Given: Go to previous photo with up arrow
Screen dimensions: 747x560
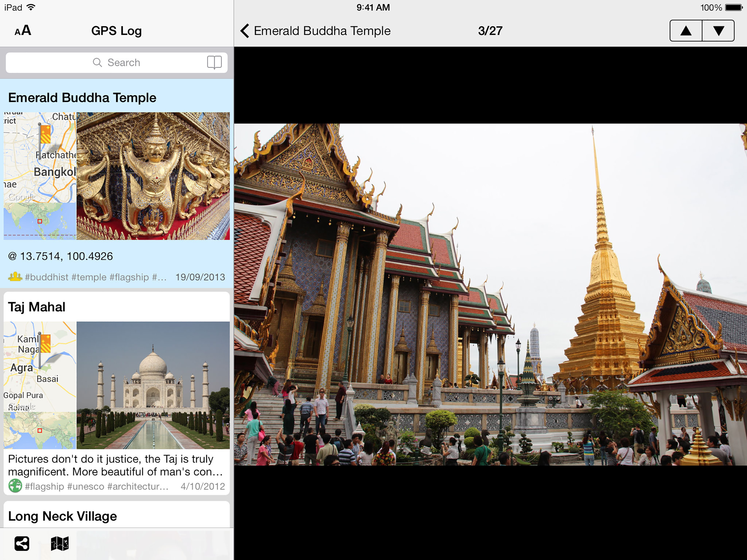Looking at the screenshot, I should [685, 31].
